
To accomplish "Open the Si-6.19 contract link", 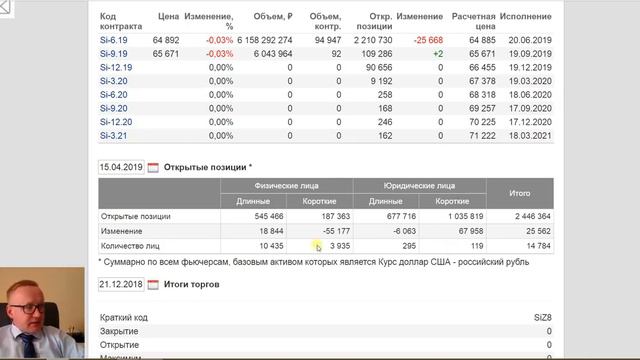I will [x=113, y=40].
